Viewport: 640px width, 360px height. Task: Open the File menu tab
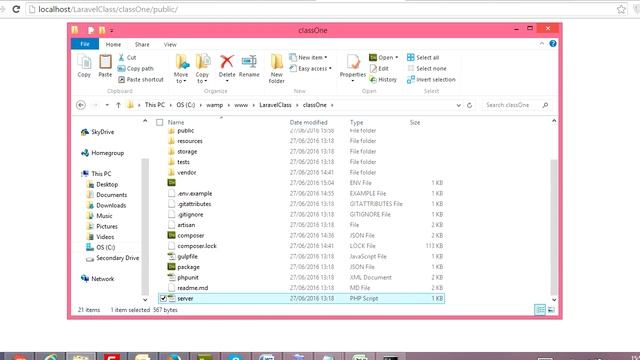pos(85,44)
